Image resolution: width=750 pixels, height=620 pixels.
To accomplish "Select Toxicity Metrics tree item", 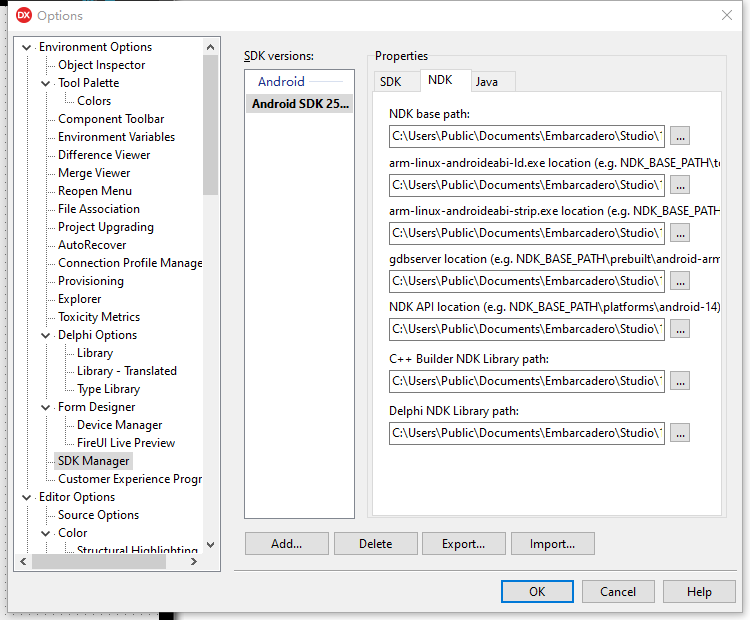I will 99,317.
